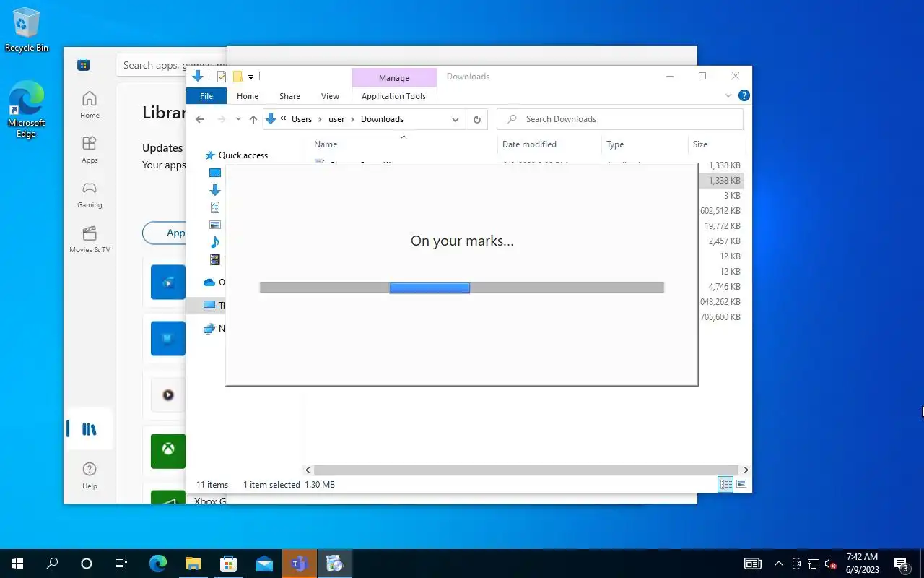
Task: Click the Properties icon in Explorer quick access toolbar
Action: tap(222, 77)
